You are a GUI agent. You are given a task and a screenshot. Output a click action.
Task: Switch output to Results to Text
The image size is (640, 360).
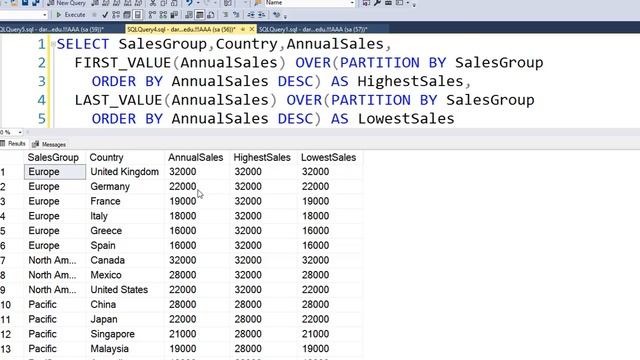[189, 15]
